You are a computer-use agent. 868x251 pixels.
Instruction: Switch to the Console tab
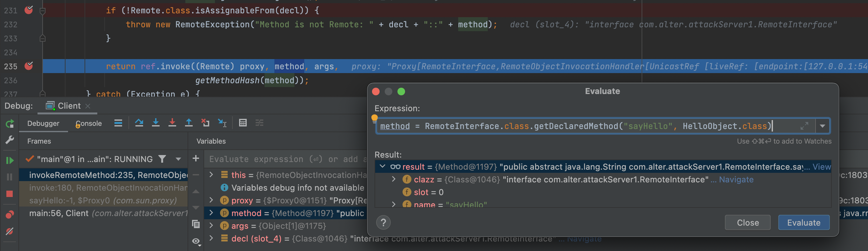pyautogui.click(x=89, y=124)
